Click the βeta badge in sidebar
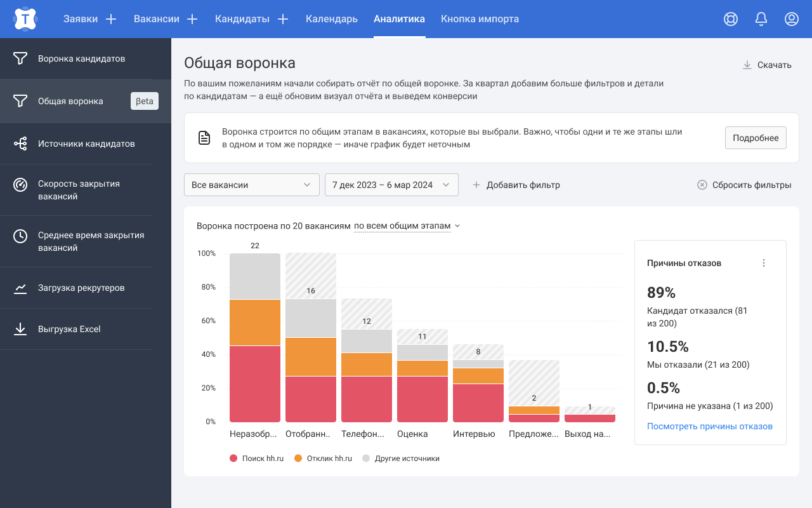This screenshot has height=508, width=812. tap(145, 101)
